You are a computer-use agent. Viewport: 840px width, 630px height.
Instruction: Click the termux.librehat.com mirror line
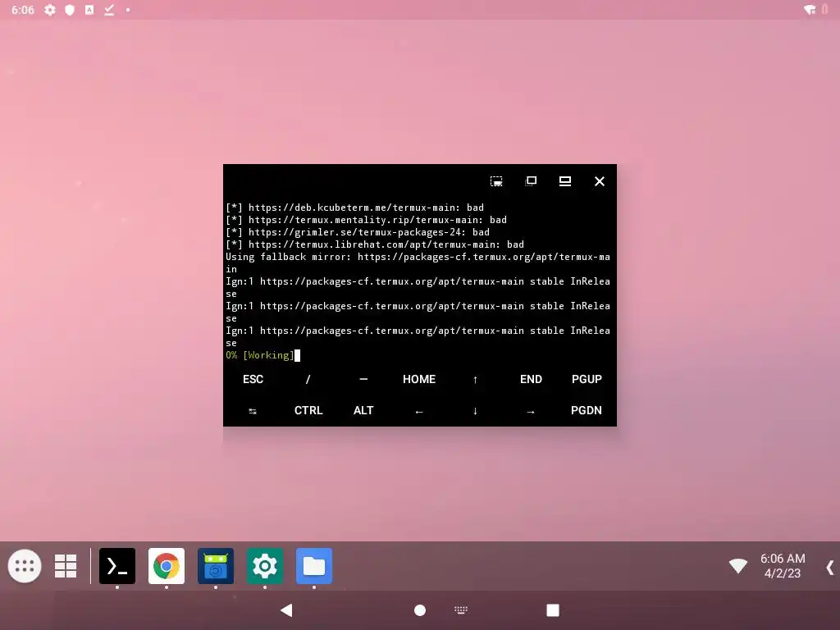point(375,244)
